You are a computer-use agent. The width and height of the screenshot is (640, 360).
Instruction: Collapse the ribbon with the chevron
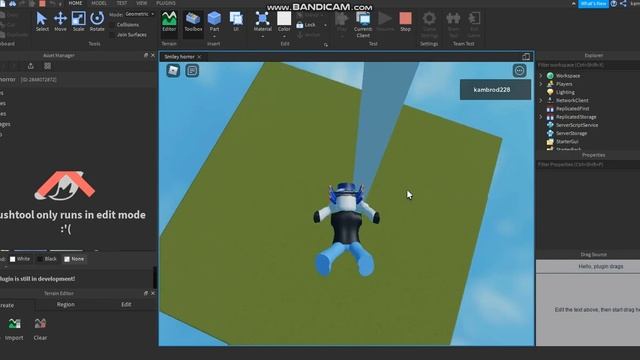[x=574, y=3]
